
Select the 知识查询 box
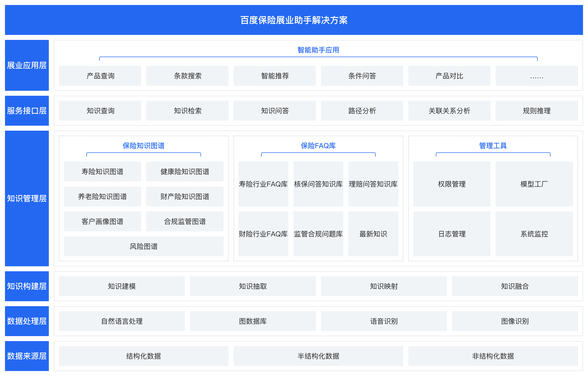click(x=100, y=111)
